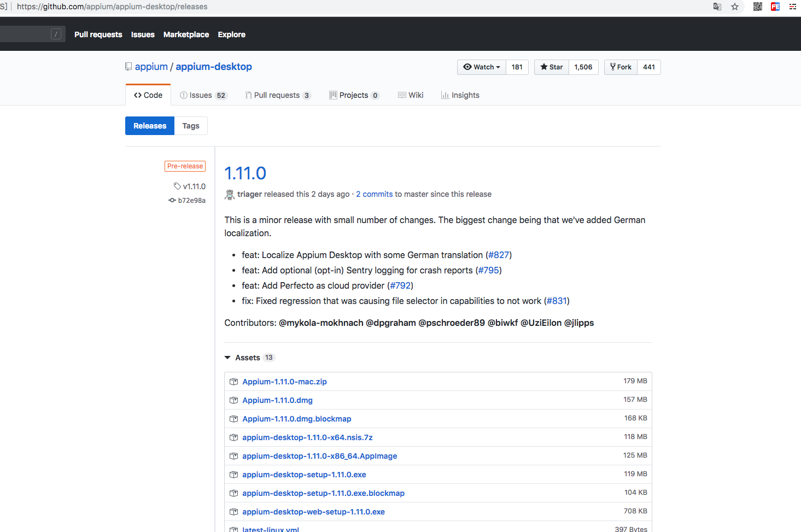Star the appium-desktop repository
Image resolution: width=801 pixels, height=532 pixels.
click(552, 67)
